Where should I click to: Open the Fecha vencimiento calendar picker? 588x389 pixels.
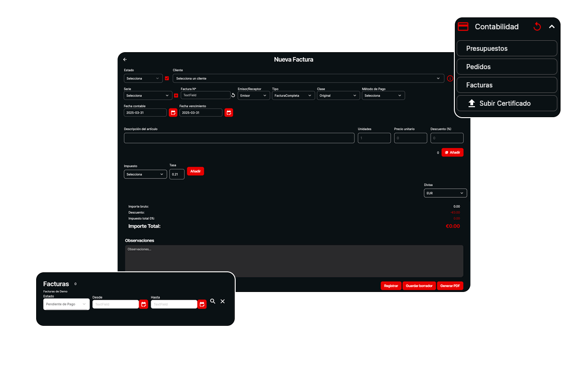(x=229, y=113)
